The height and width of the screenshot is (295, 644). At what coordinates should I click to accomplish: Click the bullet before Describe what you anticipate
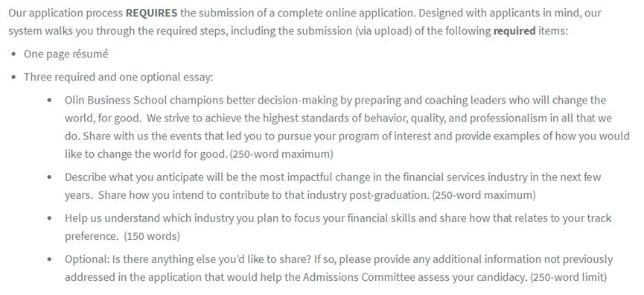50,177
